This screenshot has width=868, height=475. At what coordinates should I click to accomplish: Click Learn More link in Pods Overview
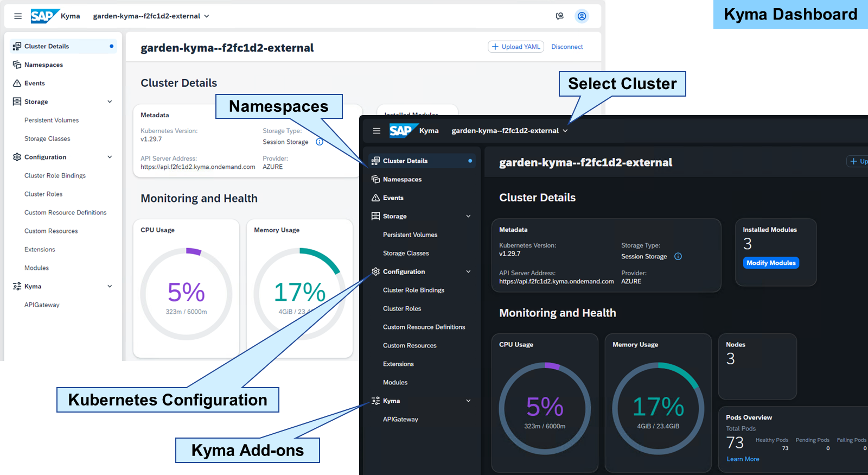tap(743, 459)
